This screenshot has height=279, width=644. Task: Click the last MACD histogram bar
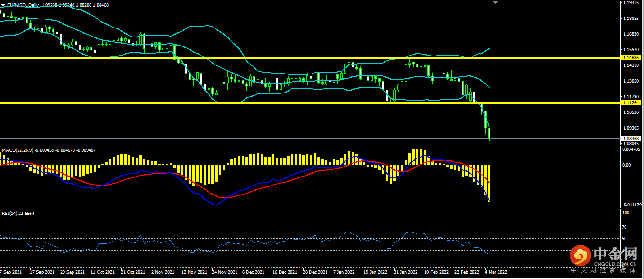click(x=489, y=183)
